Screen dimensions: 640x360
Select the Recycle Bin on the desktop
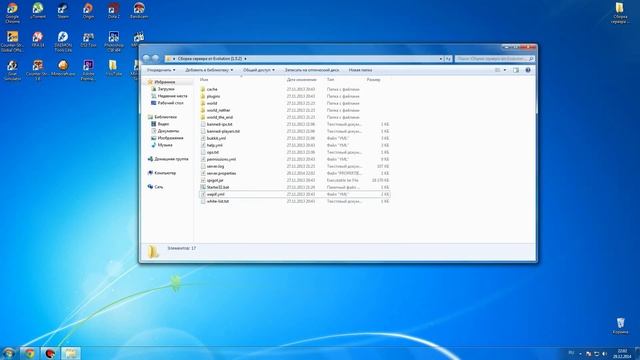(620, 326)
